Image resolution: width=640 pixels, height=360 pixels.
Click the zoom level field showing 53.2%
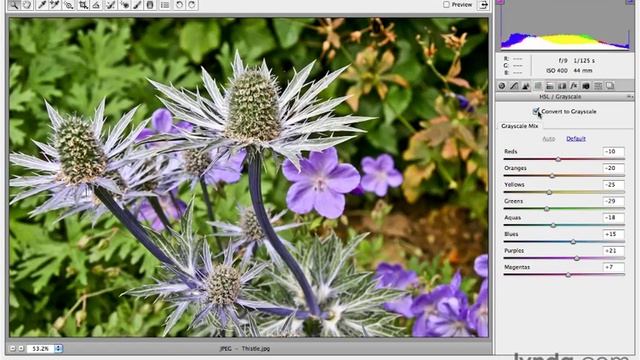click(40, 349)
